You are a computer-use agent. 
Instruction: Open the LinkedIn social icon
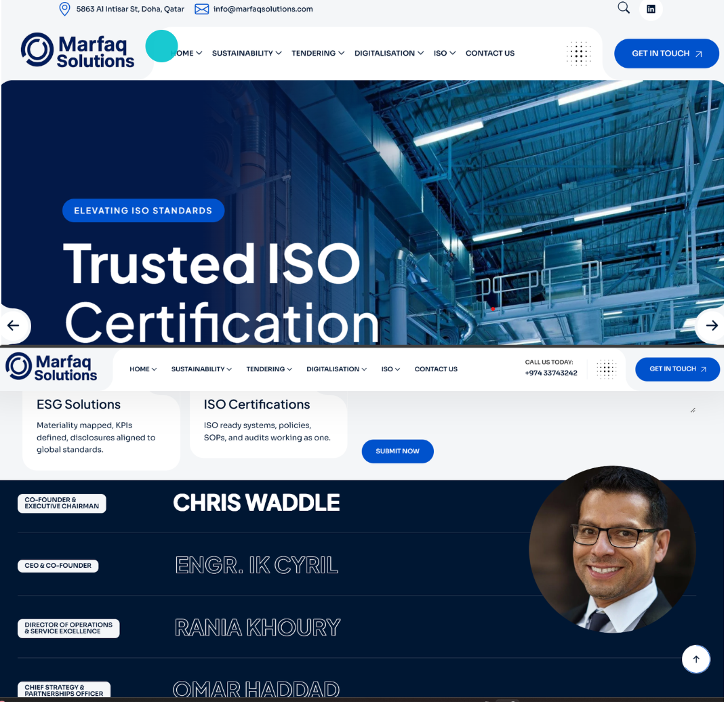click(x=651, y=9)
